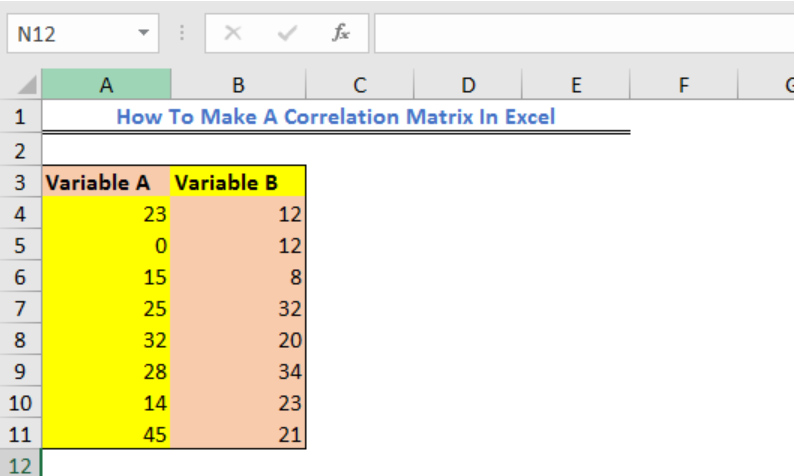The image size is (796, 476).
Task: Select column F header
Action: [x=684, y=84]
